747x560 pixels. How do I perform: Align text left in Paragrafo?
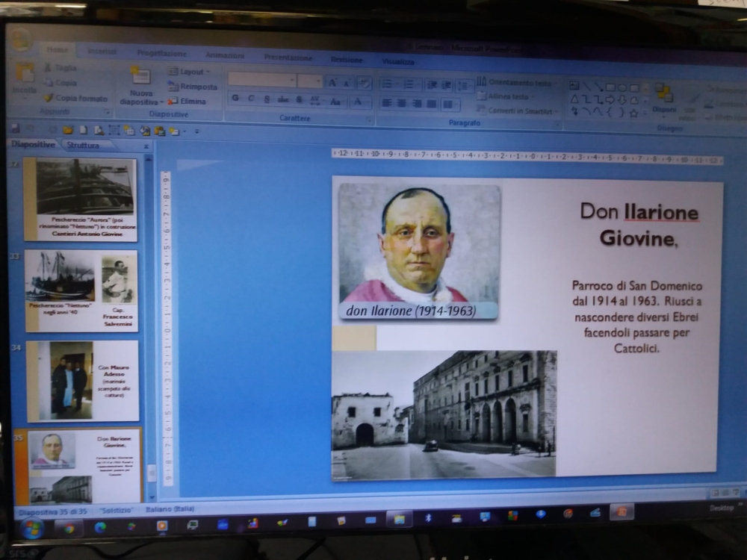coord(387,103)
